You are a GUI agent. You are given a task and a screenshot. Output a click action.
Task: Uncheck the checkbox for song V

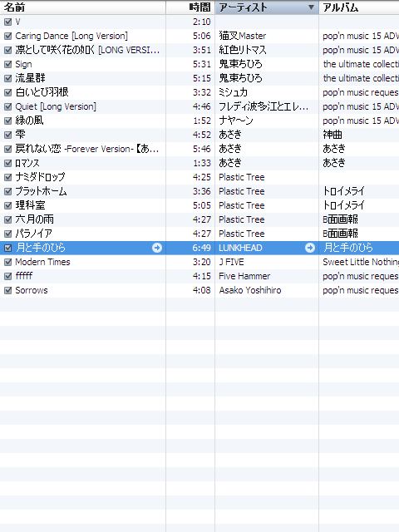(7, 22)
